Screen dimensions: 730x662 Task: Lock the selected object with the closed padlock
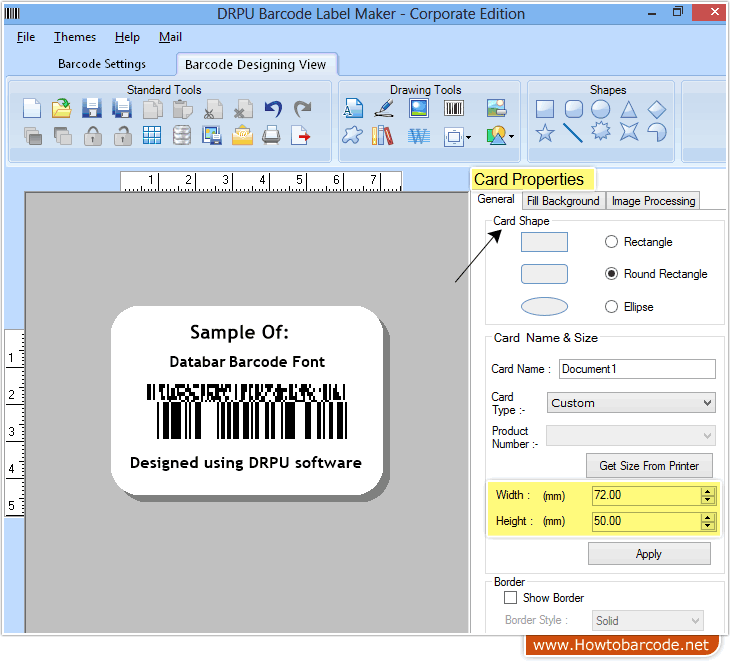point(93,136)
